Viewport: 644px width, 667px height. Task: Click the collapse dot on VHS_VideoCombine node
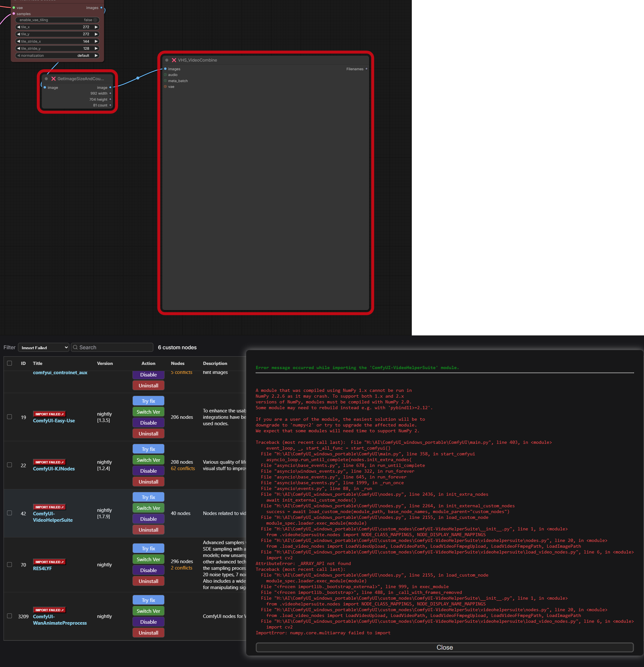click(x=167, y=60)
